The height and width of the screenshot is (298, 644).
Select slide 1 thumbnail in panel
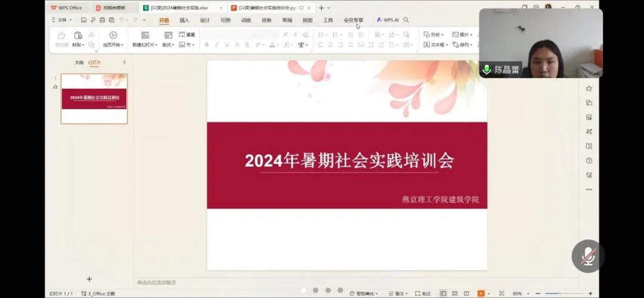coord(94,98)
